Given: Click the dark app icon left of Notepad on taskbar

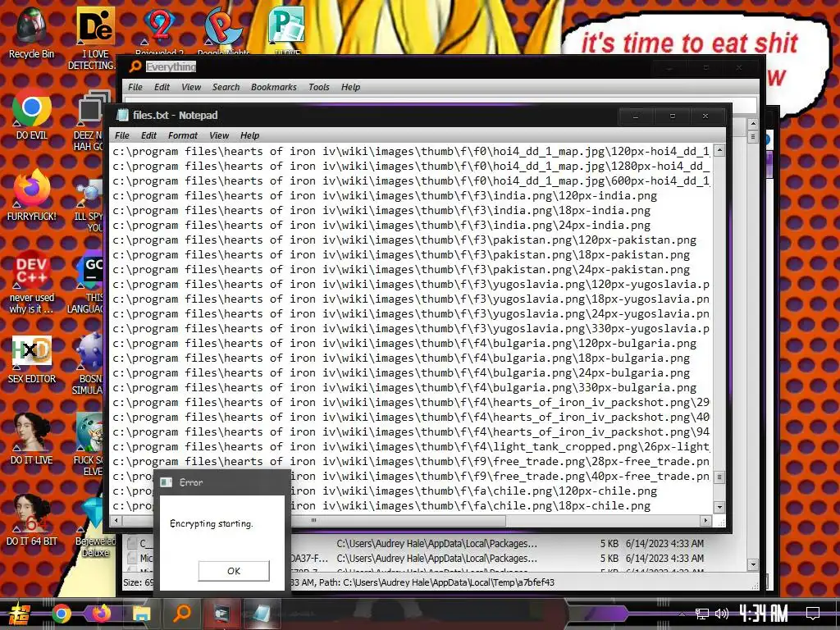Looking at the screenshot, I should (x=221, y=613).
